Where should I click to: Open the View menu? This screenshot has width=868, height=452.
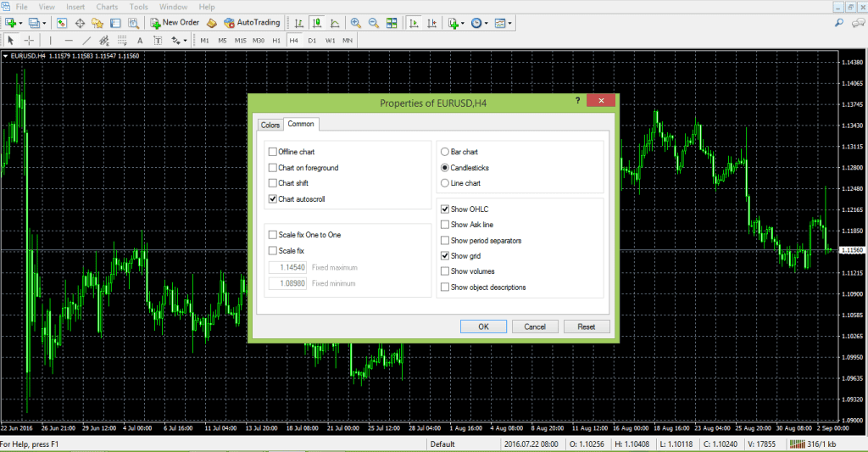(47, 7)
